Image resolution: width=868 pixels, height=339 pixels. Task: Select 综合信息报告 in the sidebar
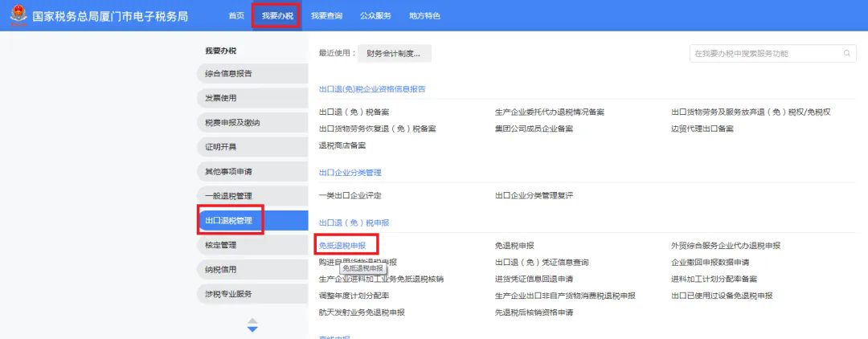pos(252,74)
